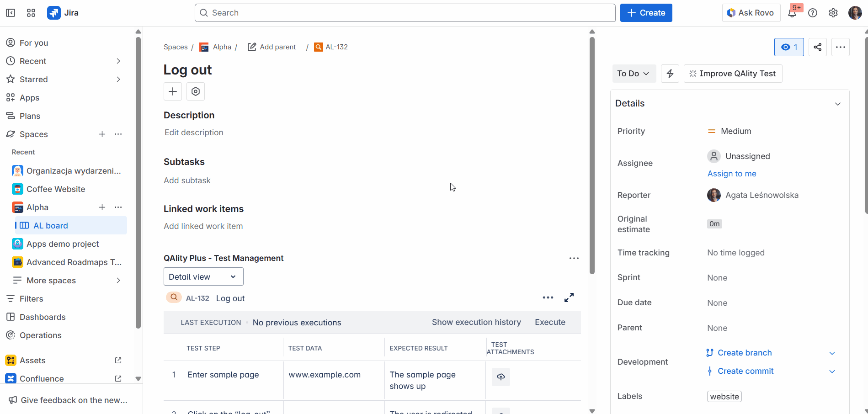Open the QAlity Plus panel ellipsis menu
The height and width of the screenshot is (414, 868).
[x=574, y=258]
